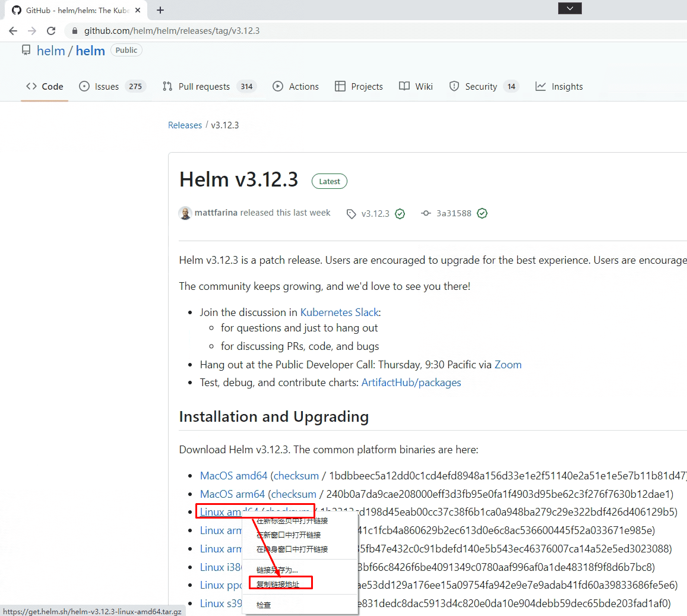687x616 pixels.
Task: Open the v3.12.3 tag link
Action: 375,213
